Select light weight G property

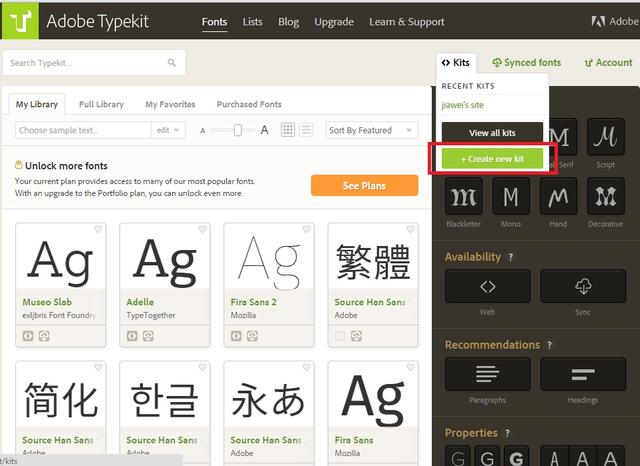pyautogui.click(x=458, y=457)
